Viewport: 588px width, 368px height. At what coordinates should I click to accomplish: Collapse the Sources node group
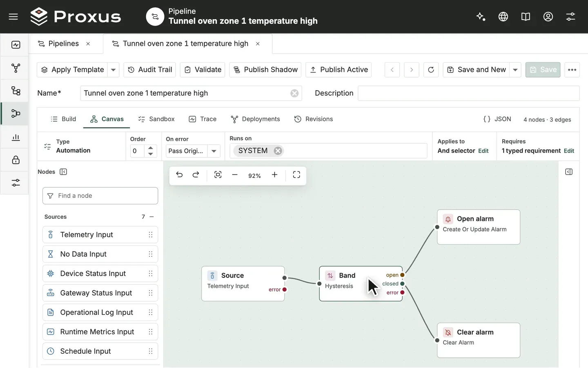[152, 217]
